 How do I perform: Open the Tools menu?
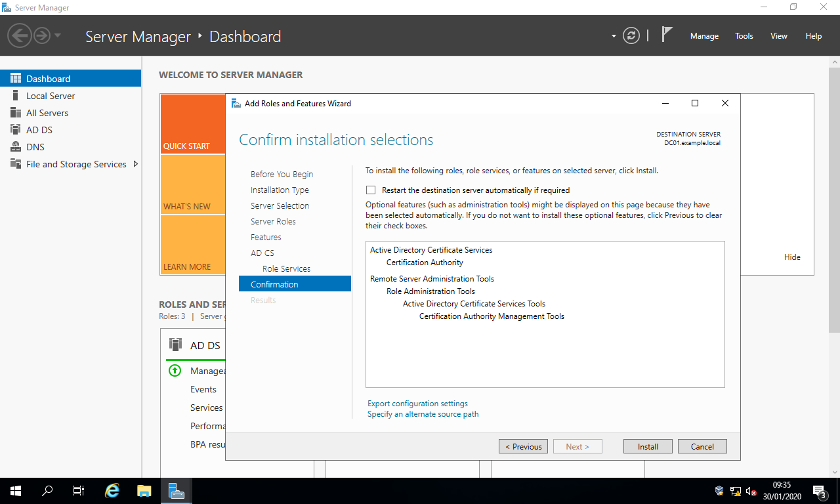click(x=744, y=36)
